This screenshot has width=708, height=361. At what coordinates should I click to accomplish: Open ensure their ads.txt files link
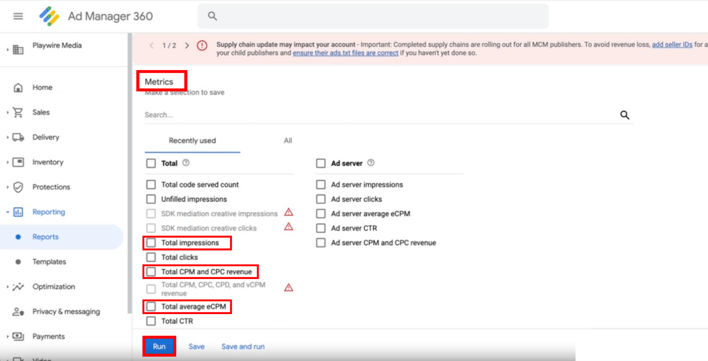point(345,53)
